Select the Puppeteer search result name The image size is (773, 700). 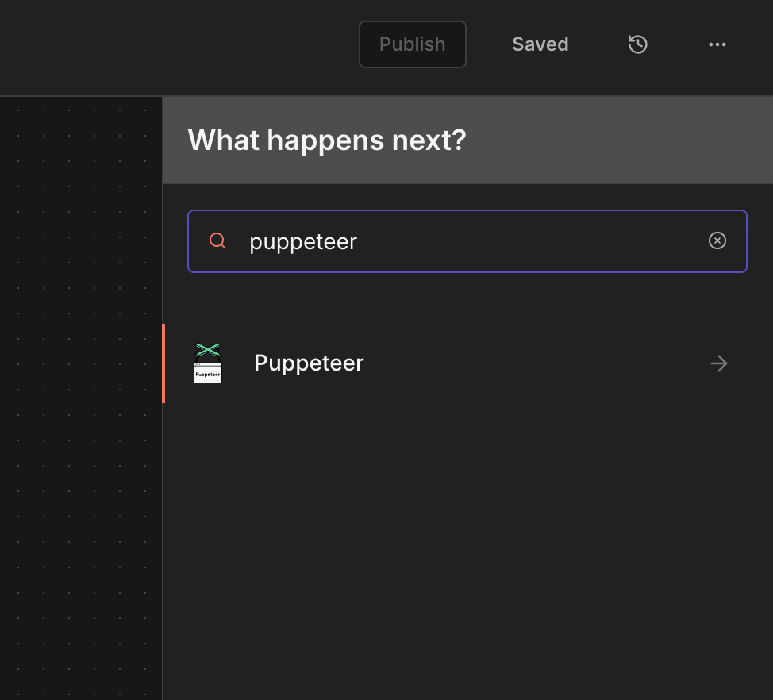click(309, 363)
